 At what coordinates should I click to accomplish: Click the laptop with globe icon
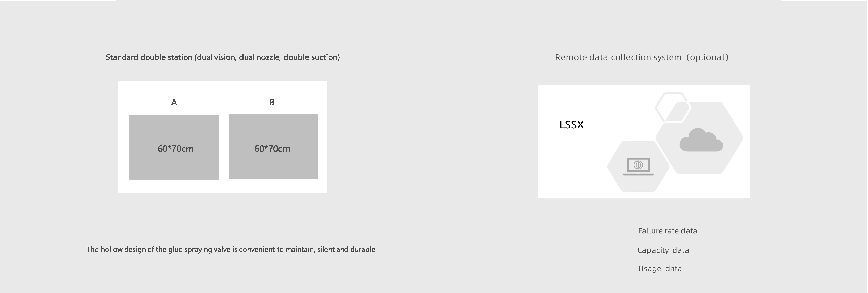pos(638,167)
